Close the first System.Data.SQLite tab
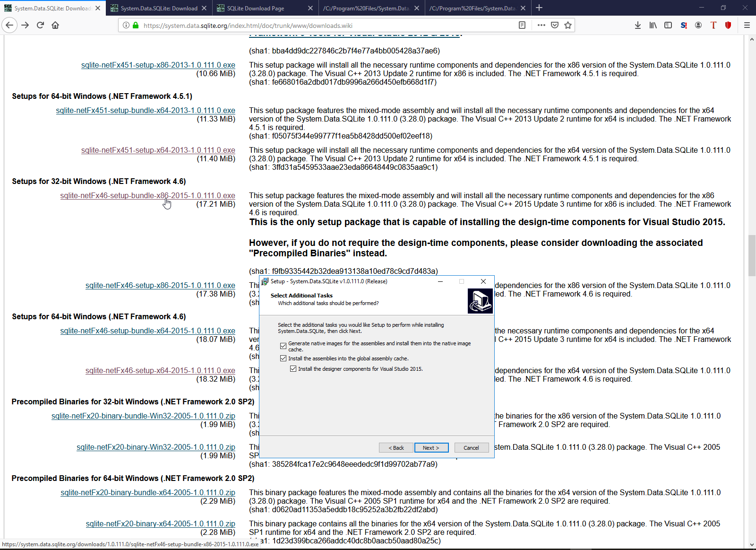Viewport: 756px width, 550px height. click(x=98, y=8)
